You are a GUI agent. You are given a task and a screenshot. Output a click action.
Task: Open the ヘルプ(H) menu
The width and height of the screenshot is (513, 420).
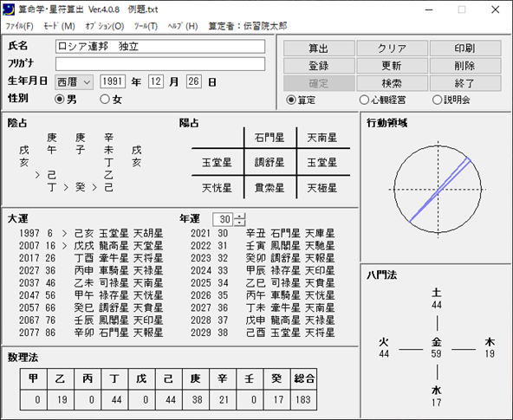pos(183,26)
